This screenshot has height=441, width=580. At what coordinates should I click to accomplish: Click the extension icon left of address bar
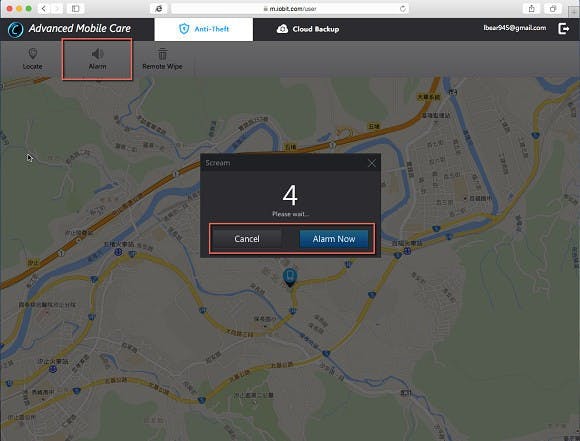159,9
